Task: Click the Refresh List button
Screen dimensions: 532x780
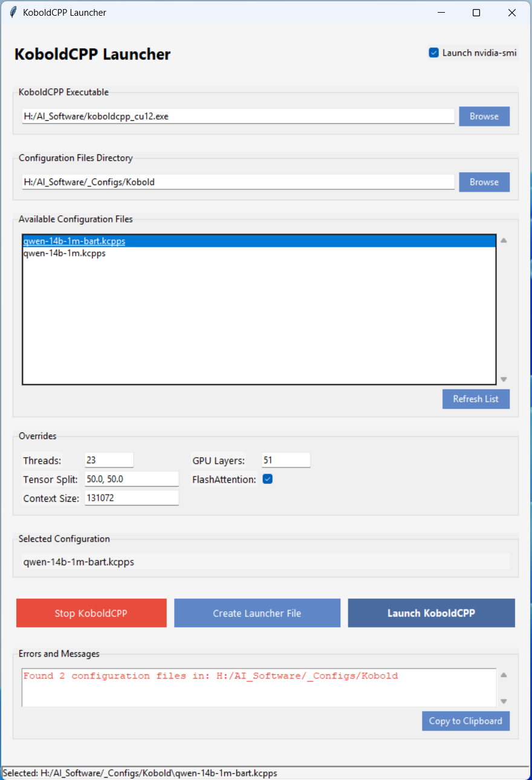Action: coord(476,399)
